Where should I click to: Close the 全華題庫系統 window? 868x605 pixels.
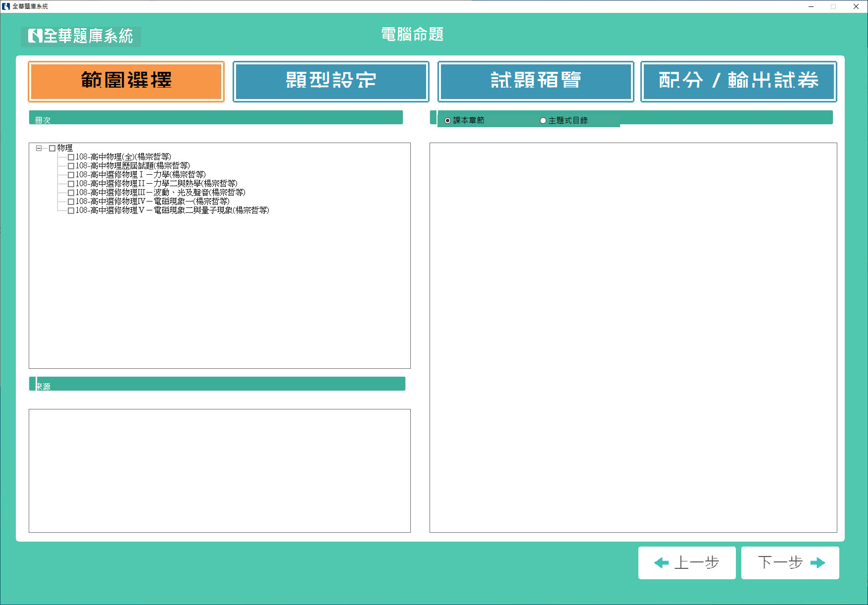[856, 6]
